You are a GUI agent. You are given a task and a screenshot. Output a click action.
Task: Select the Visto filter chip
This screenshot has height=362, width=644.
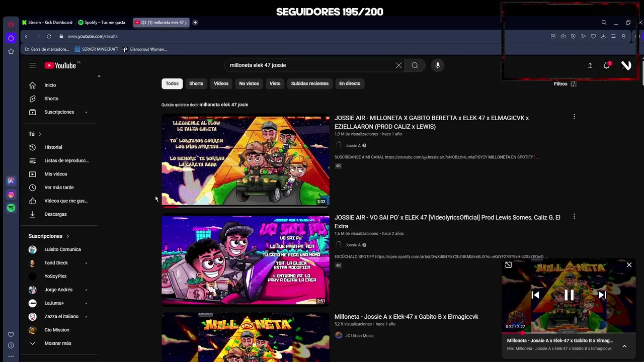(x=275, y=83)
